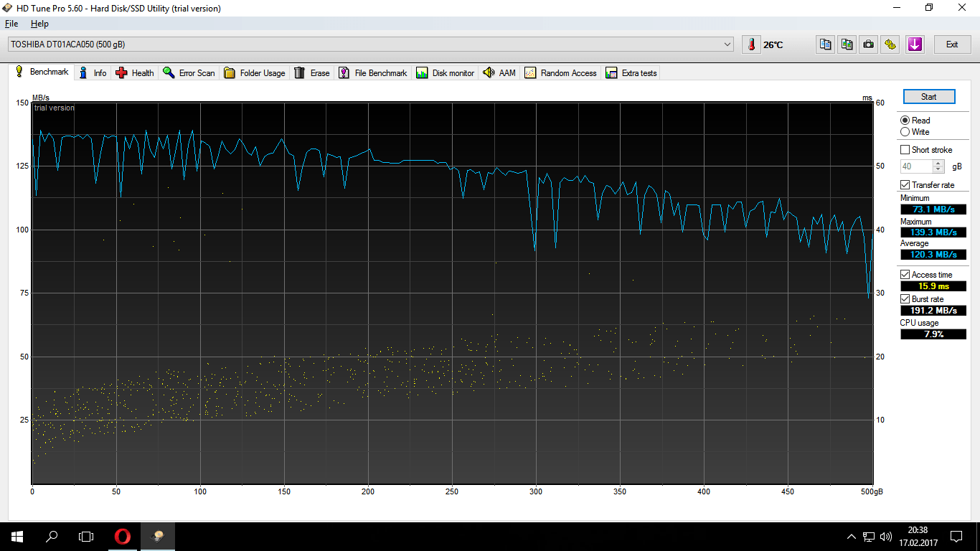This screenshot has width=980, height=551.
Task: Enable the Short stroke checkbox
Action: (x=905, y=149)
